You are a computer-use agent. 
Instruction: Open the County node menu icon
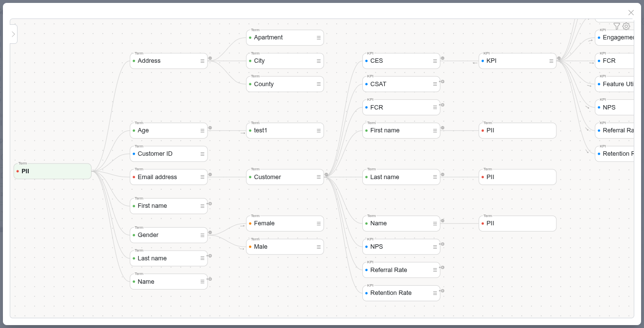319,84
